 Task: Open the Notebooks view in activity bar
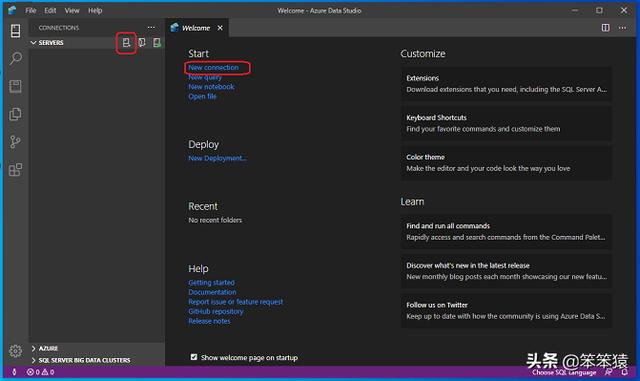pyautogui.click(x=16, y=86)
